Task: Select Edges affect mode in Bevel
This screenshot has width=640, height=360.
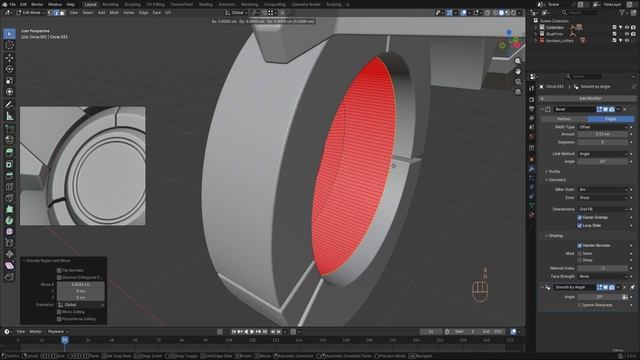Action: point(611,119)
